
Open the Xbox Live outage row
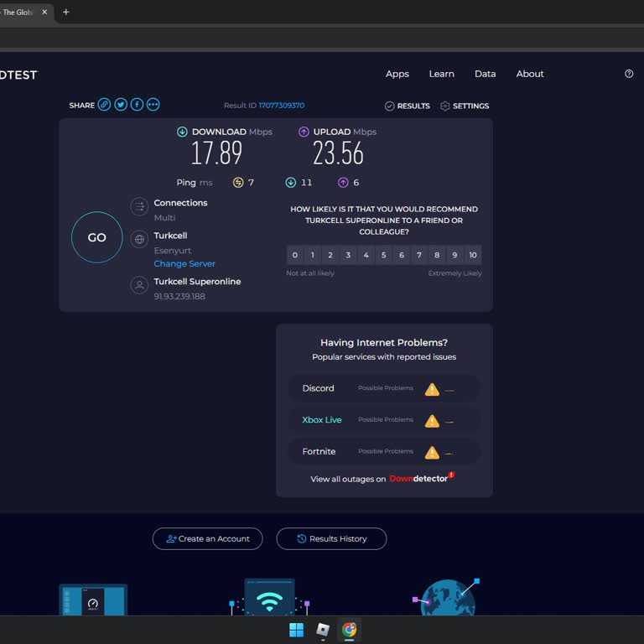pos(384,420)
